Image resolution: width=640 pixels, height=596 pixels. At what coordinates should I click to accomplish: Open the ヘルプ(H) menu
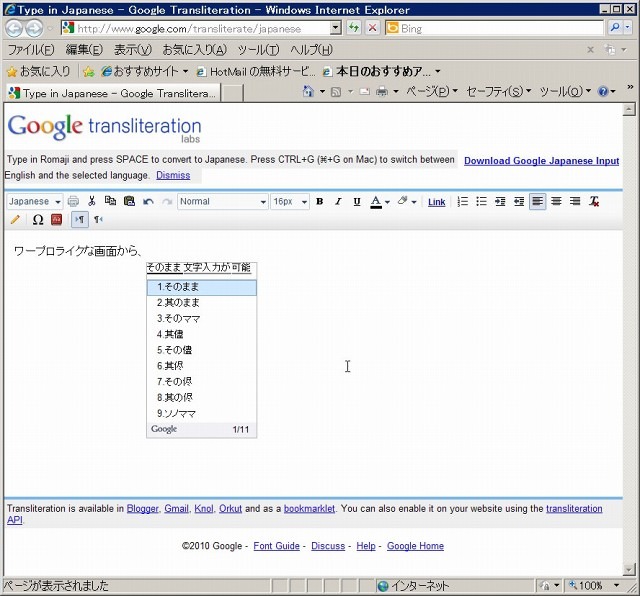pos(311,50)
